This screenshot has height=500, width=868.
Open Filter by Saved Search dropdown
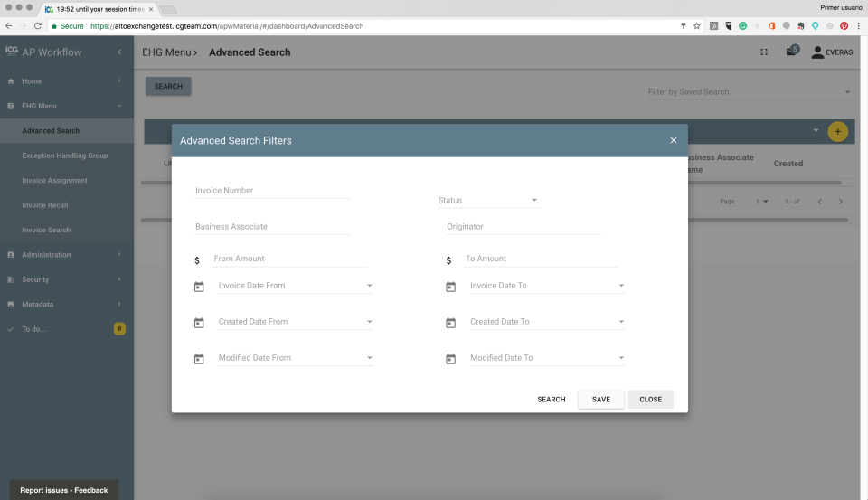pos(749,92)
